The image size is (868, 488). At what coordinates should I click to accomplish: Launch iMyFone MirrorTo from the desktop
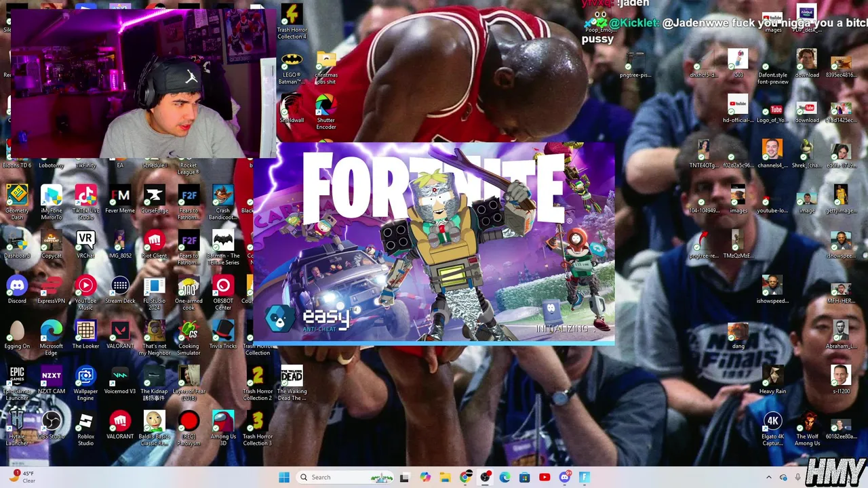[x=52, y=201]
